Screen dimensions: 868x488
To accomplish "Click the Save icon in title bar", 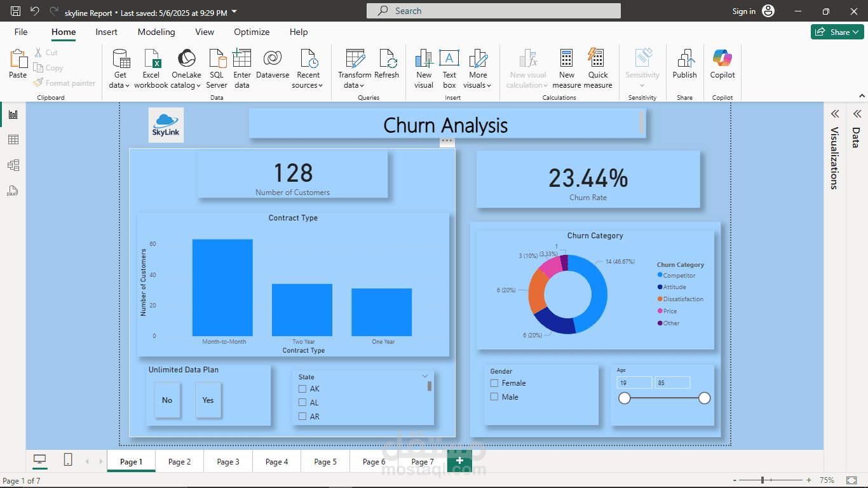I will [x=16, y=11].
